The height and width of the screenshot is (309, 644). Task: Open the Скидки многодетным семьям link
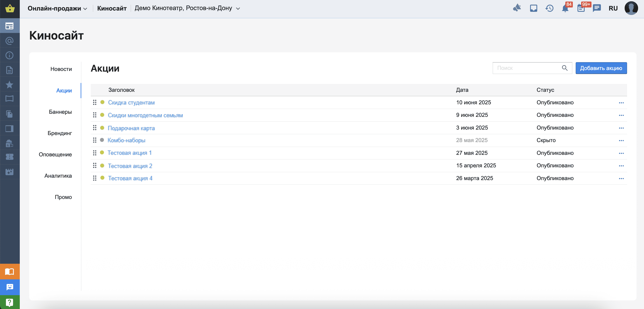[145, 115]
